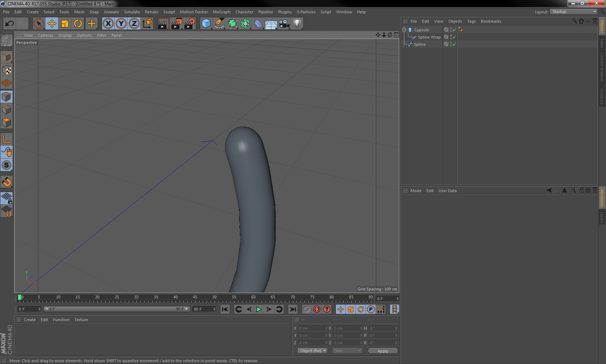
Task: Add a camera object
Action: pos(284,24)
